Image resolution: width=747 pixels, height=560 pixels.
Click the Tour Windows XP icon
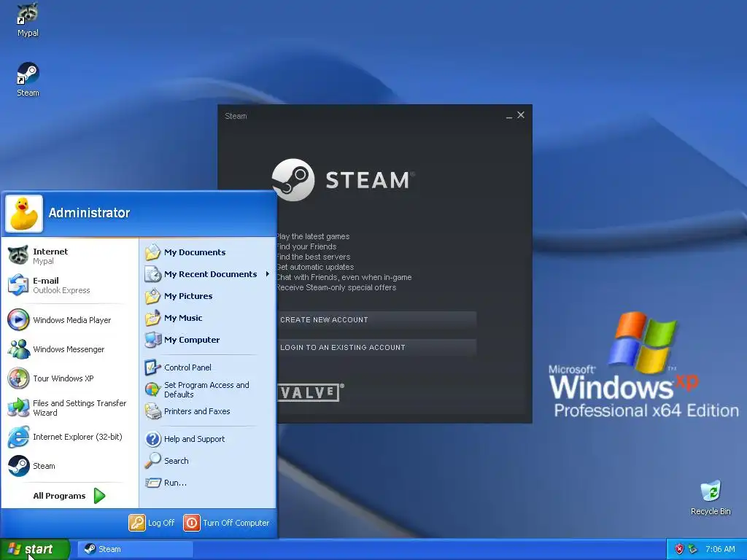(18, 378)
